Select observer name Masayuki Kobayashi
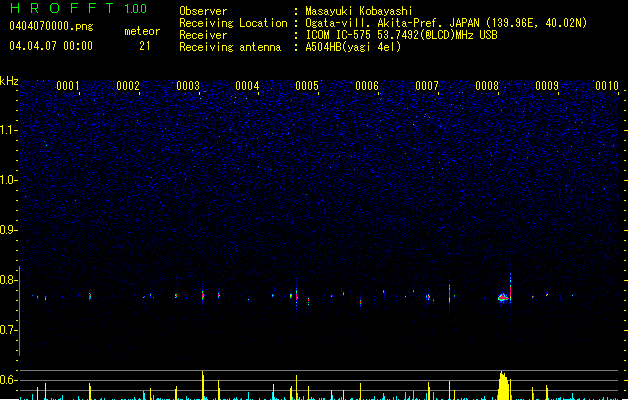The image size is (629, 400). 359,11
